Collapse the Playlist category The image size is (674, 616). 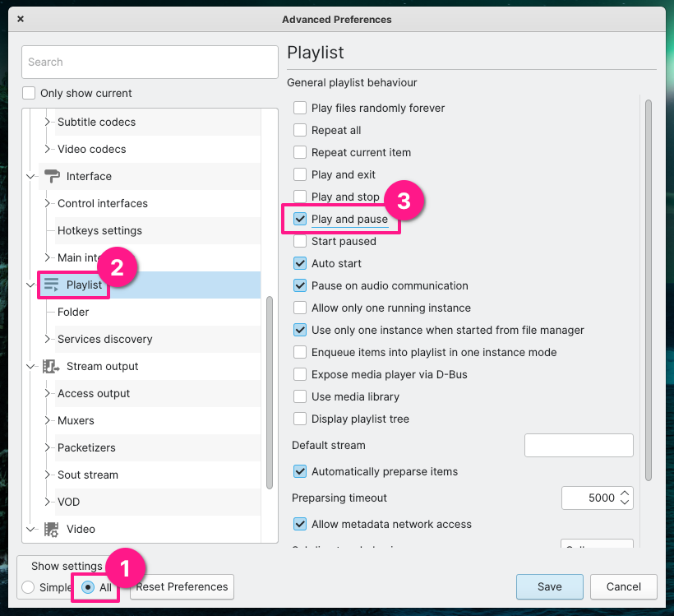point(30,285)
